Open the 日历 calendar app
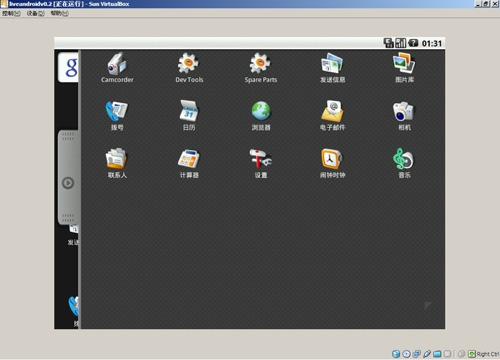Viewport: 500px width, 360px height. coord(189,116)
